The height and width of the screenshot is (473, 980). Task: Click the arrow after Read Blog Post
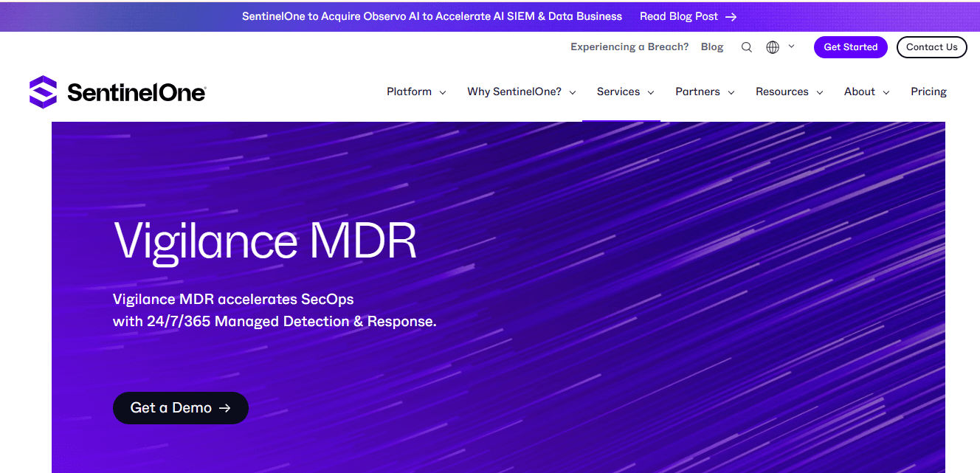coord(731,16)
